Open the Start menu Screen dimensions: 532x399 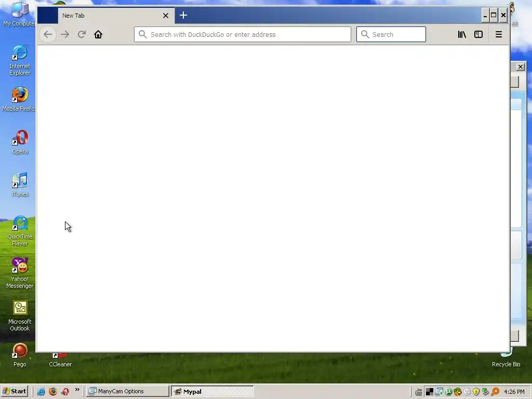pos(14,391)
